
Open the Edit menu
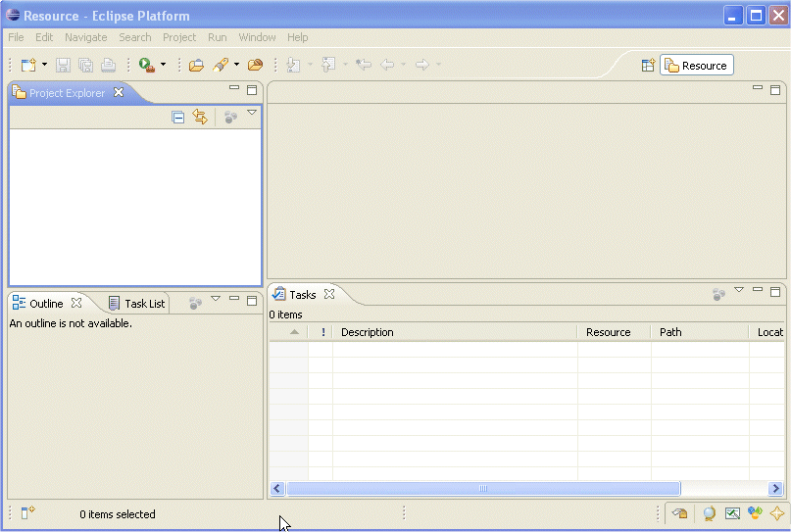pos(44,37)
